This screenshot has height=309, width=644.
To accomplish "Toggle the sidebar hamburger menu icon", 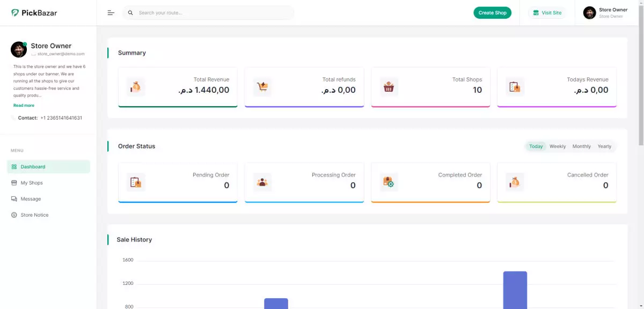I will point(111,13).
